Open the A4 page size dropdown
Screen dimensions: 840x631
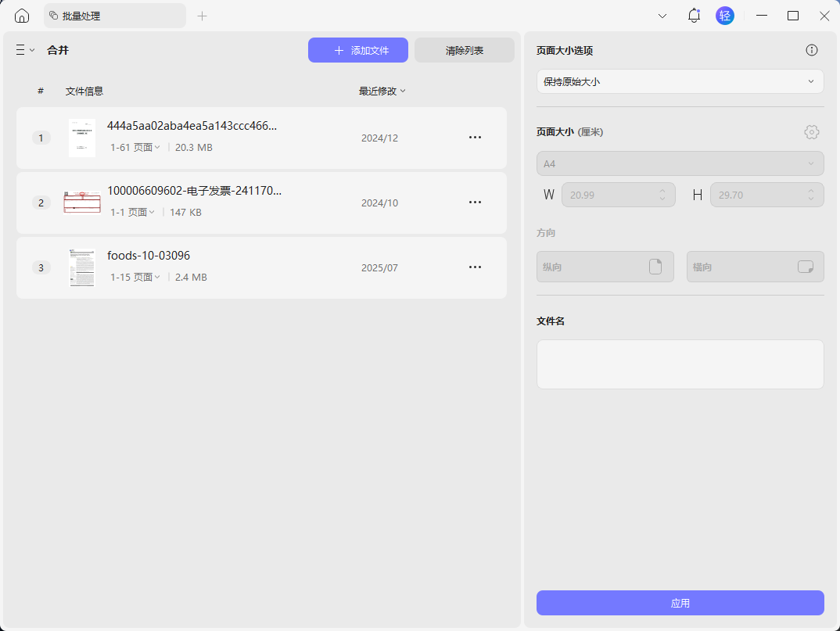click(680, 163)
